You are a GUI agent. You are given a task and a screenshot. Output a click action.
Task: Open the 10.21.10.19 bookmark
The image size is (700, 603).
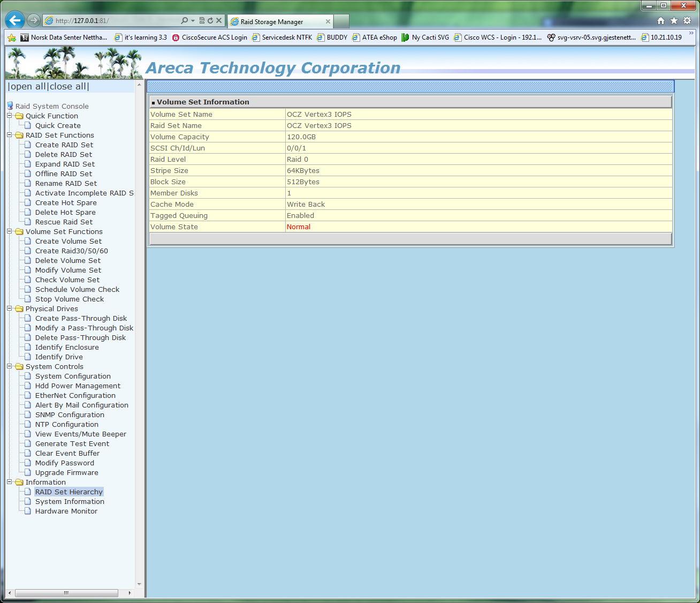[661, 37]
